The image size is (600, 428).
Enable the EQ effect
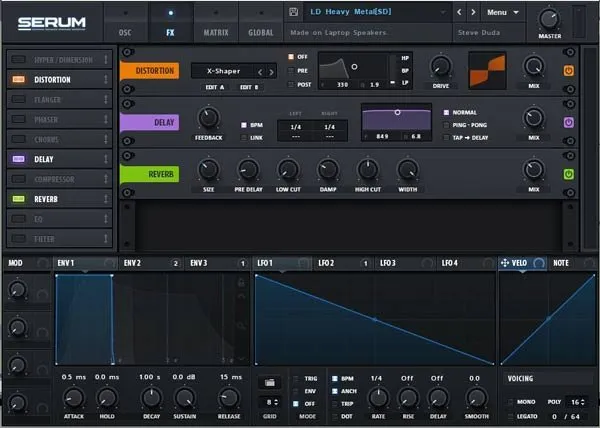pos(18,219)
